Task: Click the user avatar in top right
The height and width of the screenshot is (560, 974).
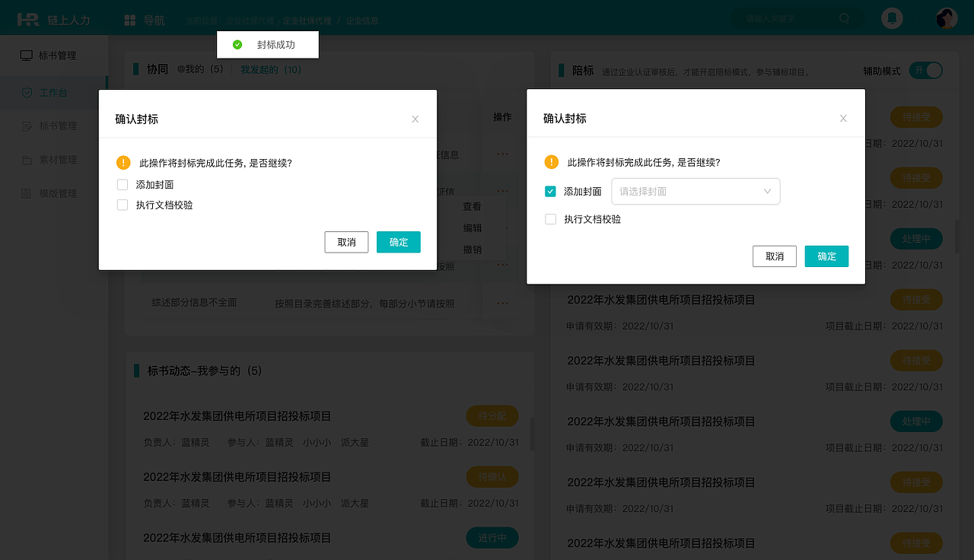Action: [945, 17]
